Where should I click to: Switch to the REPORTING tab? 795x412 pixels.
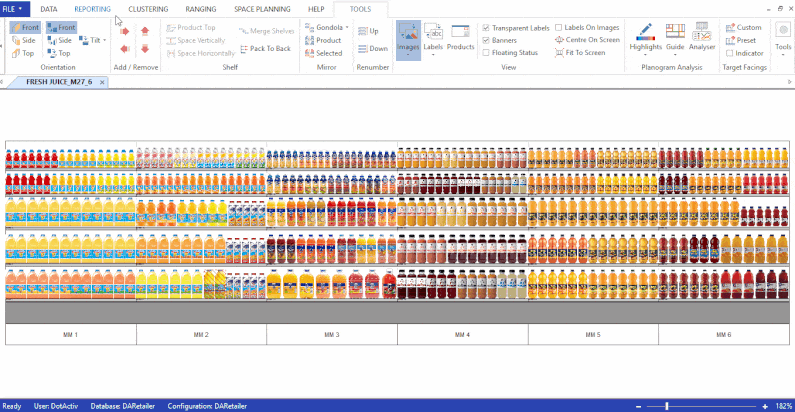pos(92,9)
